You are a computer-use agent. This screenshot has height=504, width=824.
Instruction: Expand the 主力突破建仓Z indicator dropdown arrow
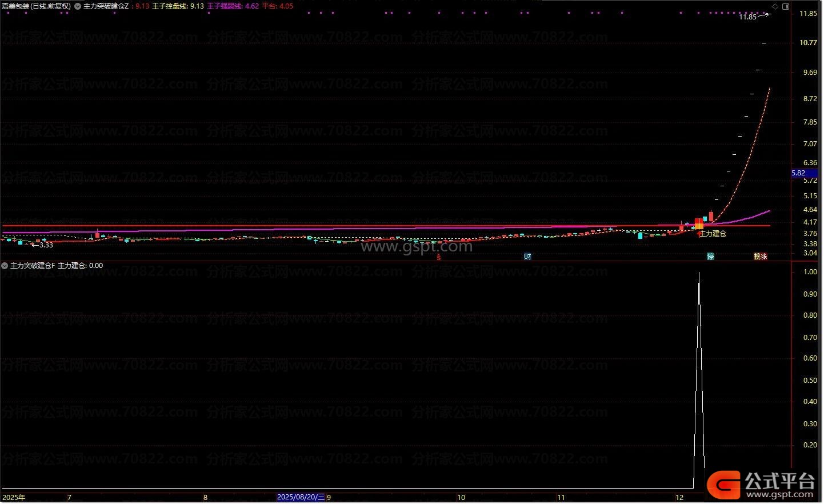tap(78, 6)
